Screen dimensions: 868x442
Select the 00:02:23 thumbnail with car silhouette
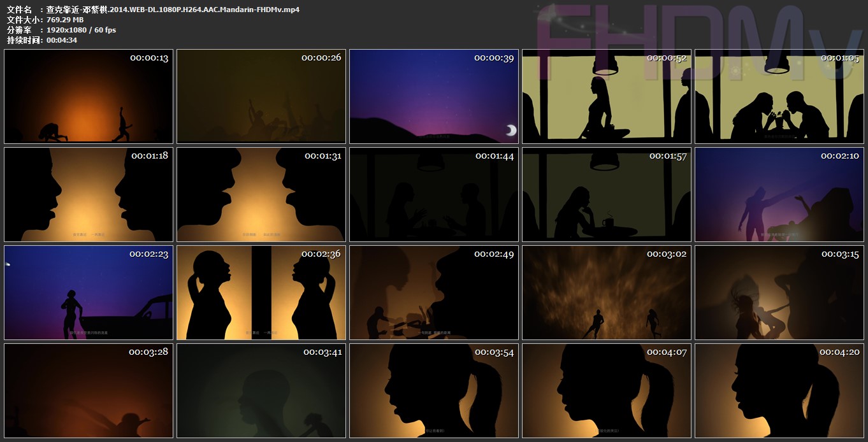[x=89, y=292]
